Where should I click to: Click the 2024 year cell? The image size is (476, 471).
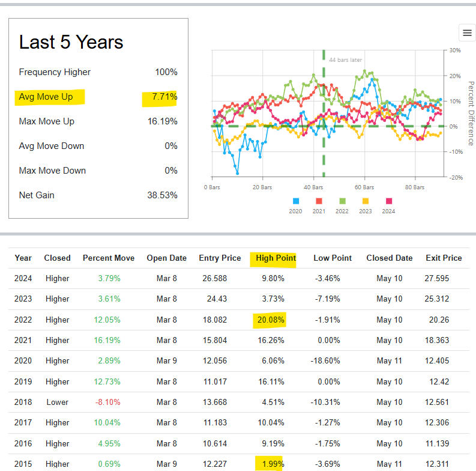click(23, 278)
